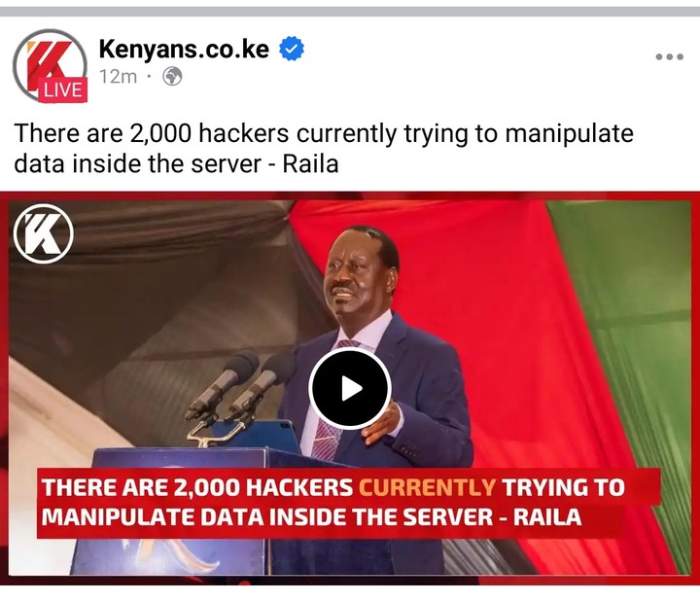The height and width of the screenshot is (601, 700).
Task: Click the globe public audience icon
Action: point(172,77)
